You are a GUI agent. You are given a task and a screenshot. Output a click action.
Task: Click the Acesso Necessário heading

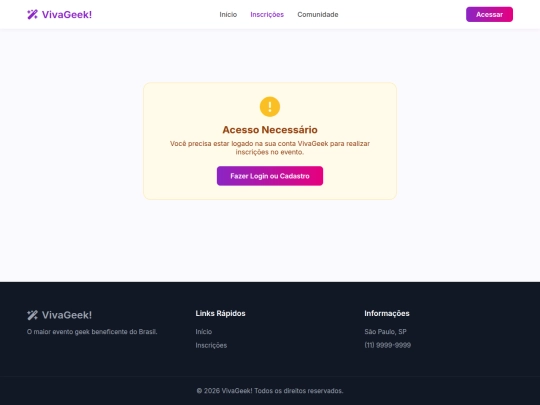270,130
